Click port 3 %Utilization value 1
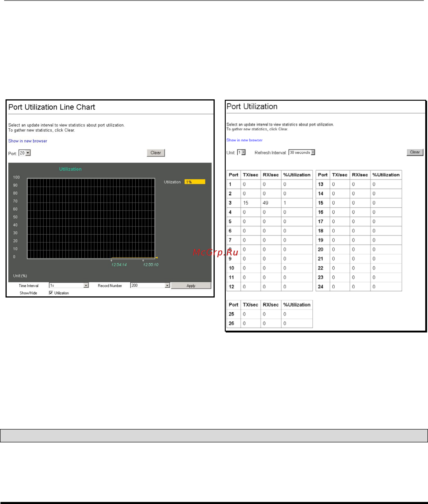 pyautogui.click(x=285, y=203)
